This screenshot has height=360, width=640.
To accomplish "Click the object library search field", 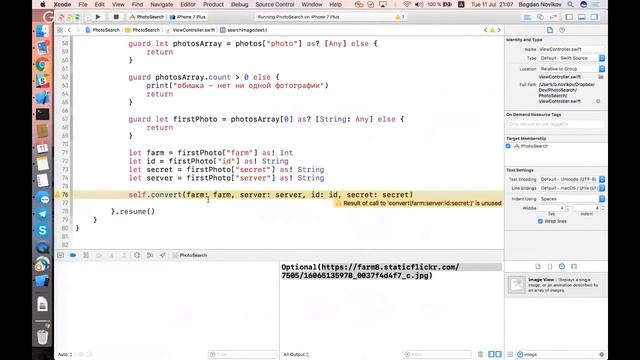I will (x=560, y=354).
